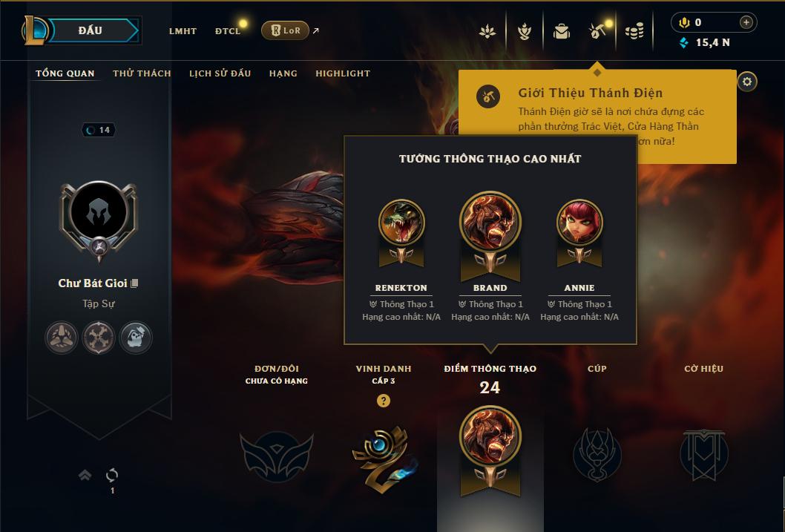Open the Collection backpack icon
Screen dimensions: 785x532
pos(561,31)
